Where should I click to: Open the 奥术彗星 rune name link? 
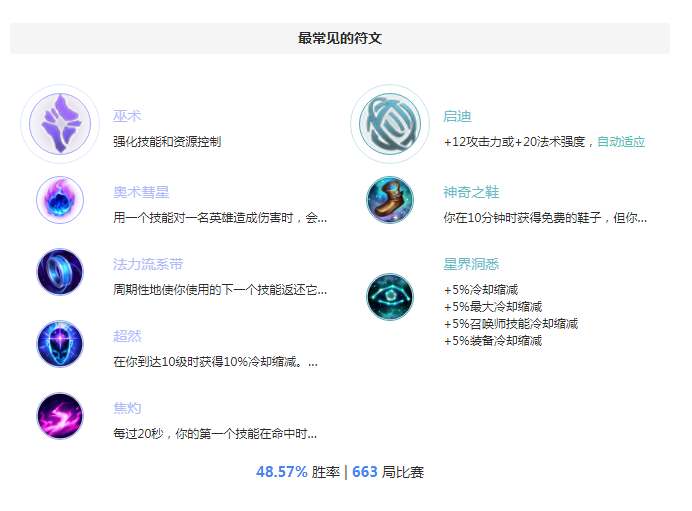141,192
